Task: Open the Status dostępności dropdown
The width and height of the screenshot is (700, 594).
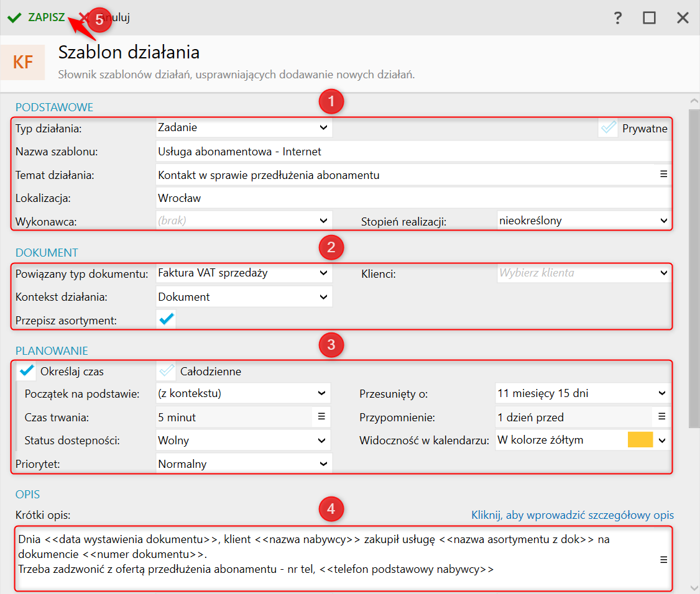Action: click(243, 441)
